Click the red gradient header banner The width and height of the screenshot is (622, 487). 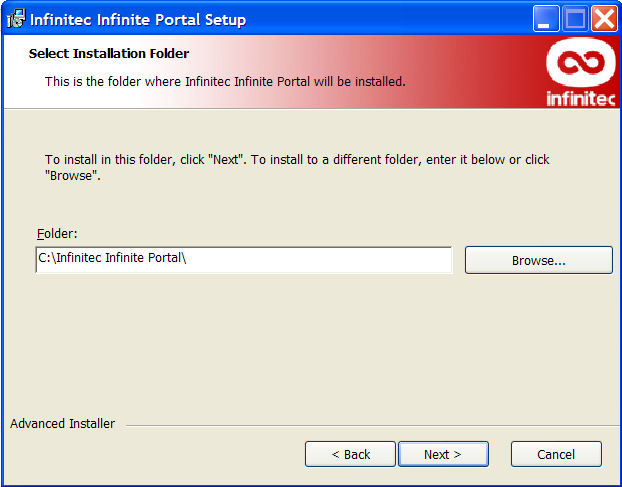311,71
